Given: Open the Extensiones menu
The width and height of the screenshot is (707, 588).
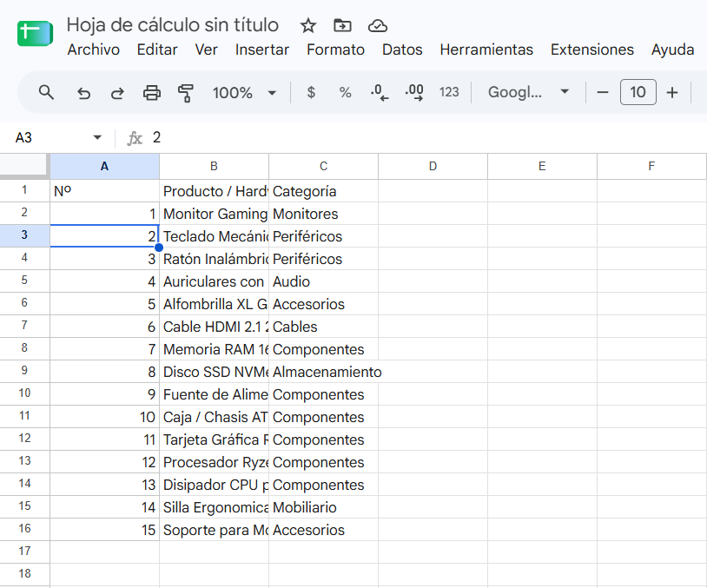Looking at the screenshot, I should click(592, 50).
